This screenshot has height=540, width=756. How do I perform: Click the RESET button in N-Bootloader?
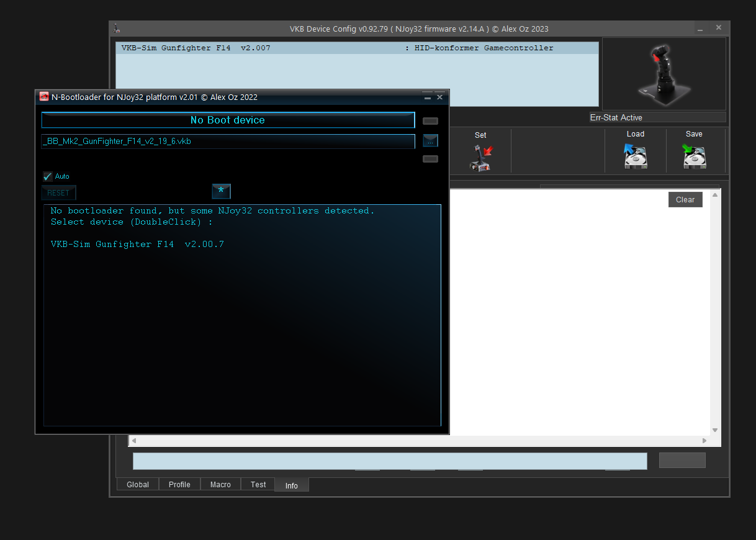click(x=58, y=192)
